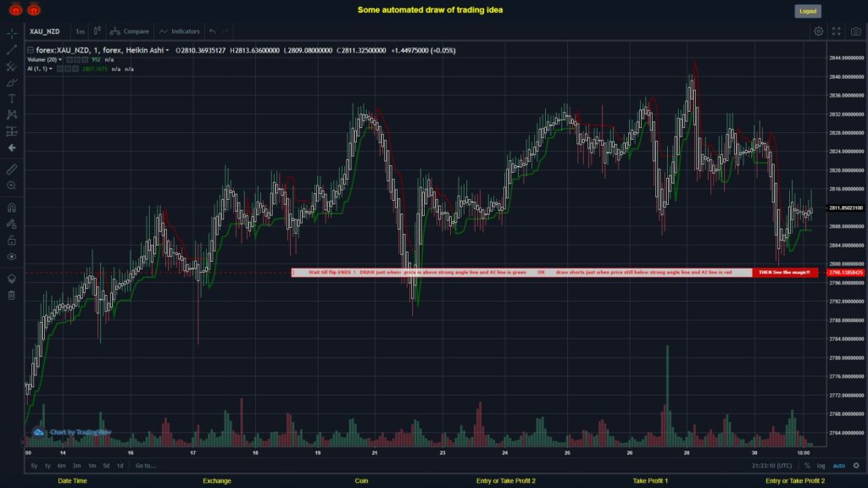The image size is (868, 488).
Task: Switch to the 1d timeframe
Action: tap(119, 466)
